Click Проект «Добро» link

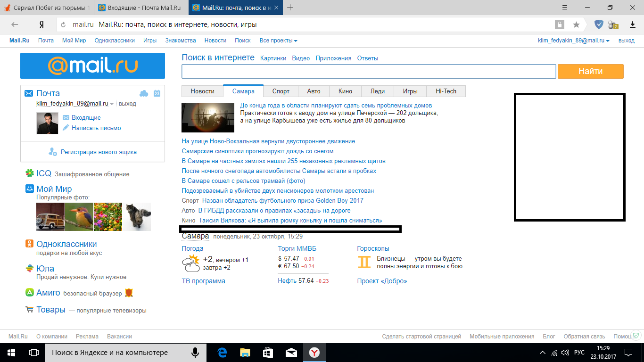(x=382, y=281)
